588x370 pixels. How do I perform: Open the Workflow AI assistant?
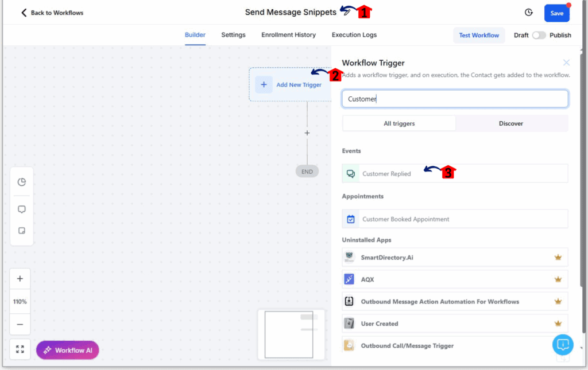click(68, 350)
